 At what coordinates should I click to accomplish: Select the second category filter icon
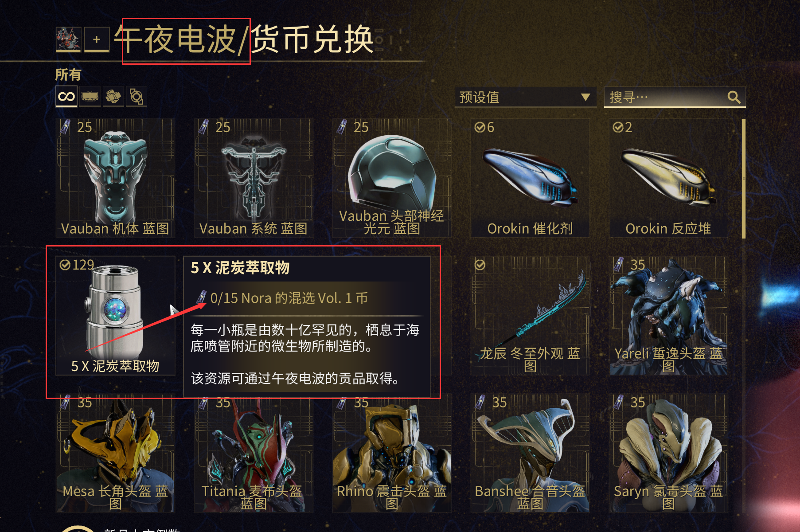click(90, 96)
